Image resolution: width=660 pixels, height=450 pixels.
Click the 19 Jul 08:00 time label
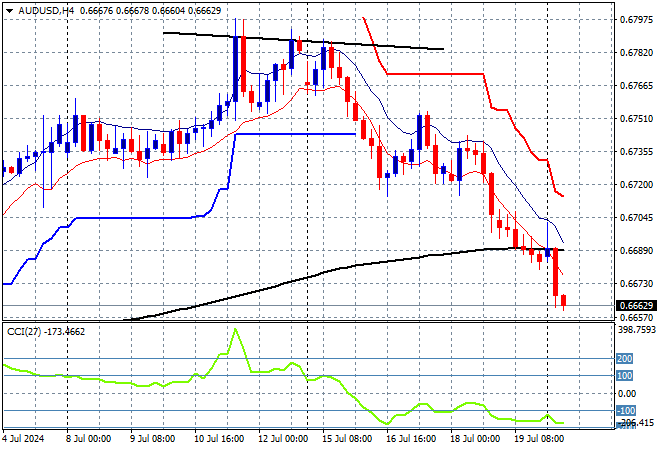(x=539, y=439)
